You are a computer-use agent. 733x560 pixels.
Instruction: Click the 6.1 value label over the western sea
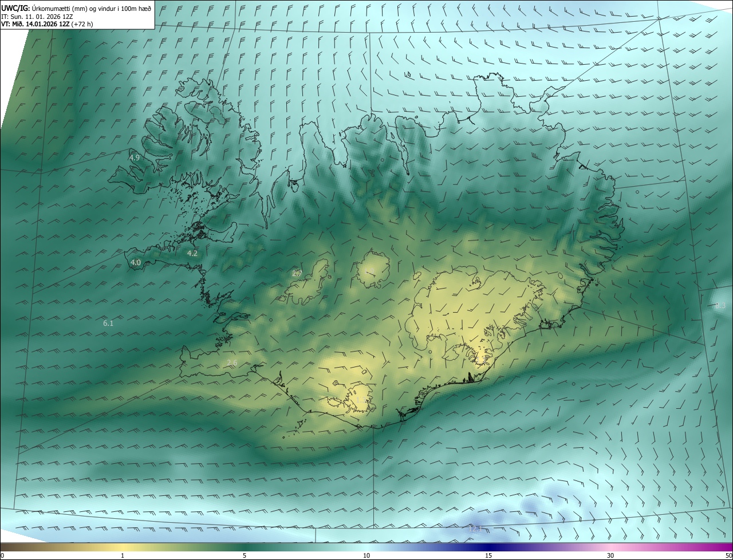click(108, 324)
